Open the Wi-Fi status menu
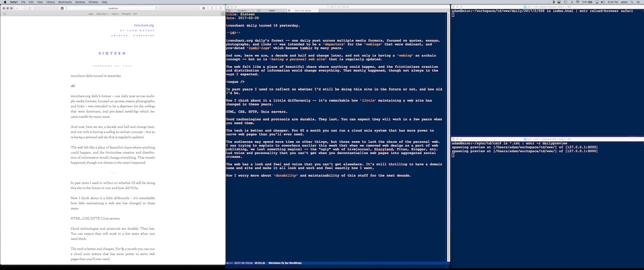 [577, 2]
